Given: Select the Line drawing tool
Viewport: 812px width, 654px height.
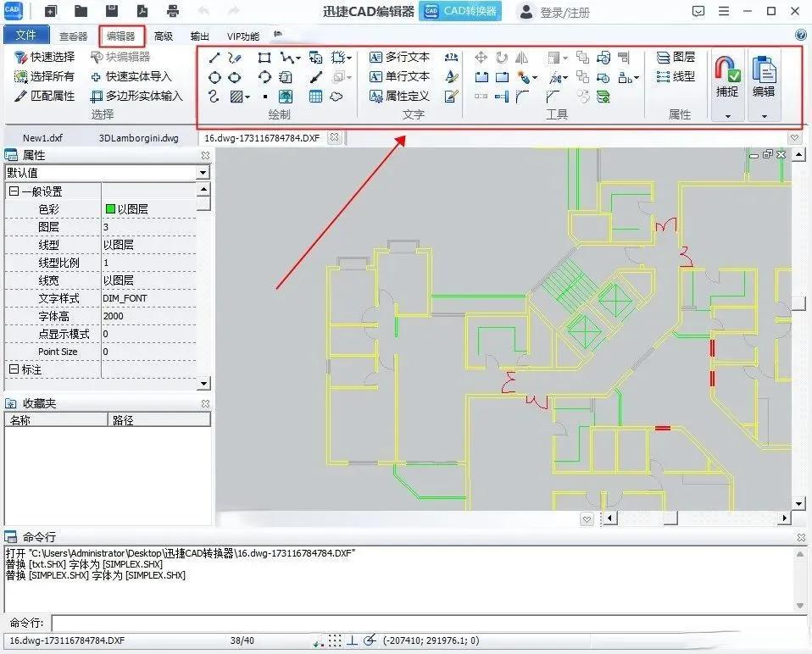Looking at the screenshot, I should tap(214, 58).
